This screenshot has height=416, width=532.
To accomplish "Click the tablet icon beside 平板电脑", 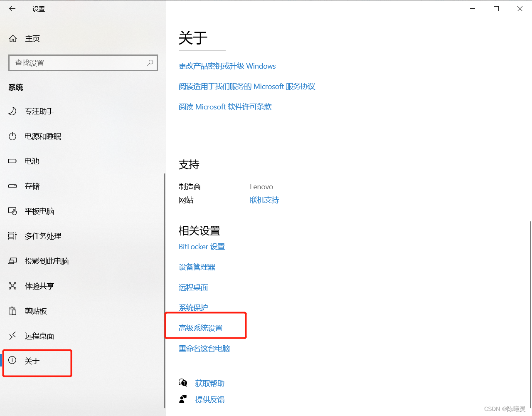I will pos(12,211).
